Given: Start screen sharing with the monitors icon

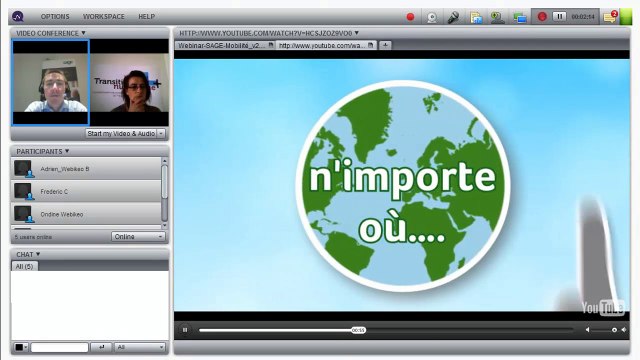Looking at the screenshot, I should click(520, 18).
